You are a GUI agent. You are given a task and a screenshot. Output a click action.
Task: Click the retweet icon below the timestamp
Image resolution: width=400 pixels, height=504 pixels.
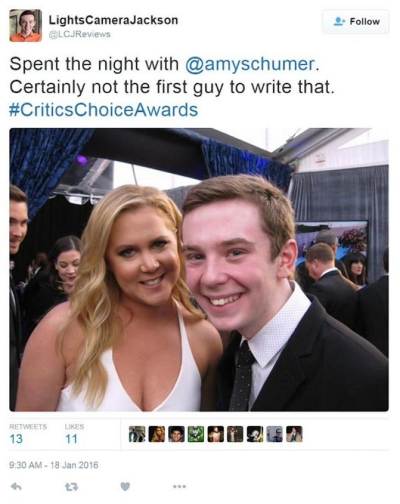click(x=69, y=487)
